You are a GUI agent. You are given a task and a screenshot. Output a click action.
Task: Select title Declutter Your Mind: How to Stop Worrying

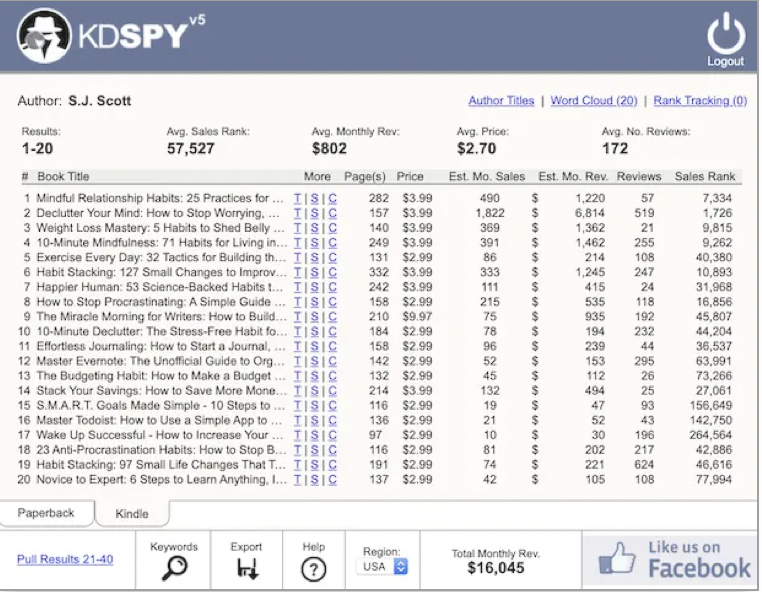(x=158, y=213)
